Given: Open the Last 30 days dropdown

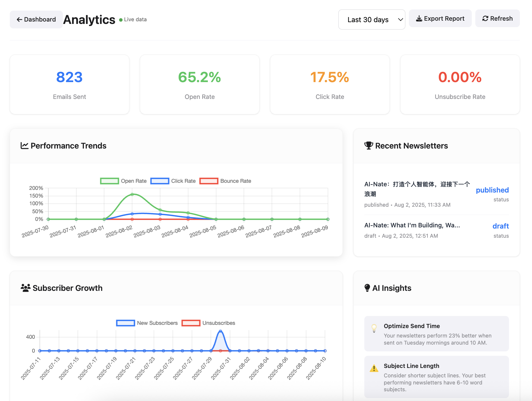Looking at the screenshot, I should pyautogui.click(x=372, y=19).
